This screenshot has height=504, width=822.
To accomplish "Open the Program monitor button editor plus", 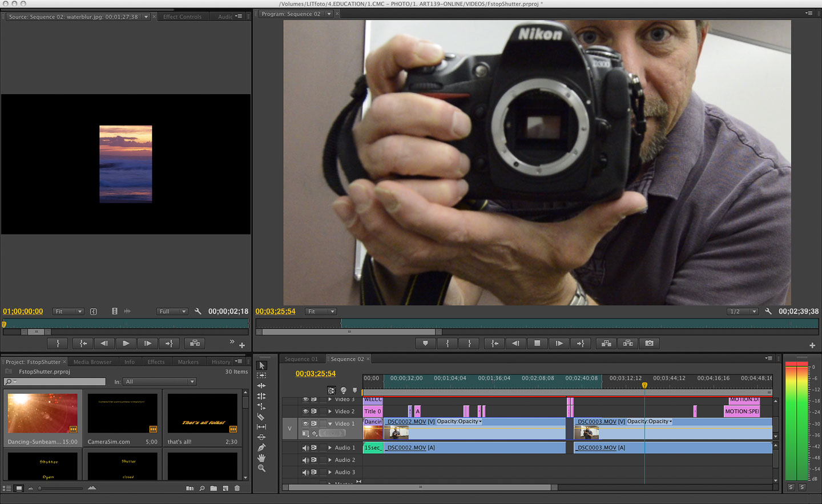I will [x=812, y=345].
